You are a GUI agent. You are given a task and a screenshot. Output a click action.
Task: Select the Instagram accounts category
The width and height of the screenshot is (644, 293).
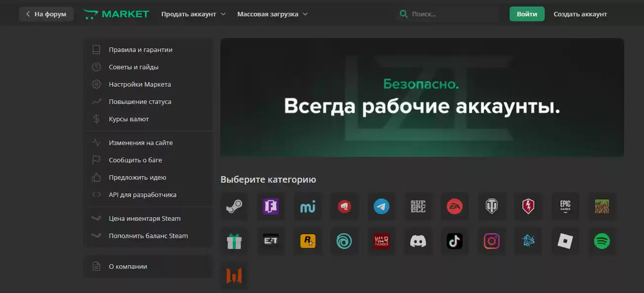tap(492, 241)
